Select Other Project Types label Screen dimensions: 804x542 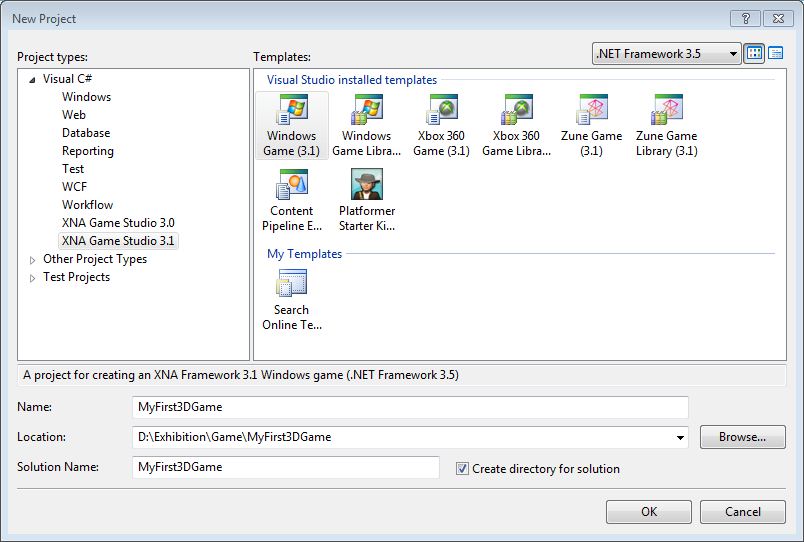click(95, 259)
